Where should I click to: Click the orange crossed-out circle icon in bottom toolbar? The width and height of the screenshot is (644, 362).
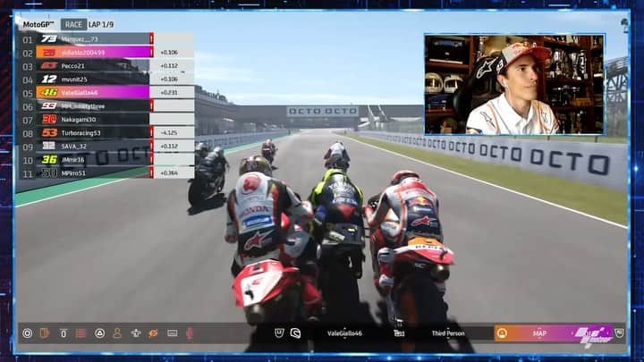tap(153, 333)
